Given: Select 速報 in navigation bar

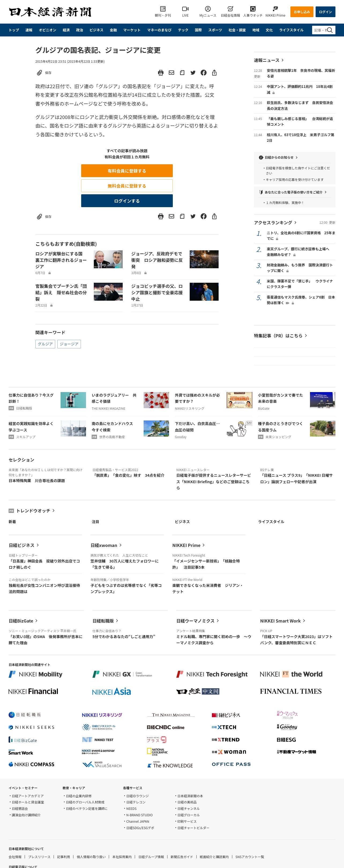Looking at the screenshot, I should click(x=29, y=30).
